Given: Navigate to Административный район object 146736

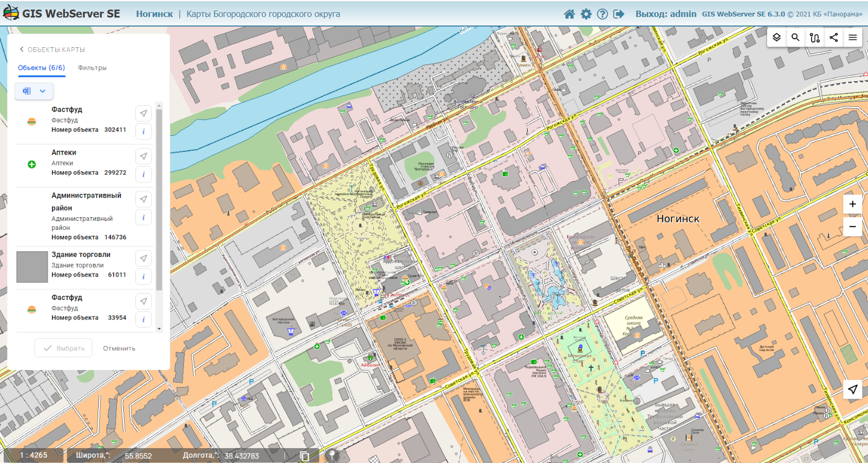Looking at the screenshot, I should [x=143, y=199].
